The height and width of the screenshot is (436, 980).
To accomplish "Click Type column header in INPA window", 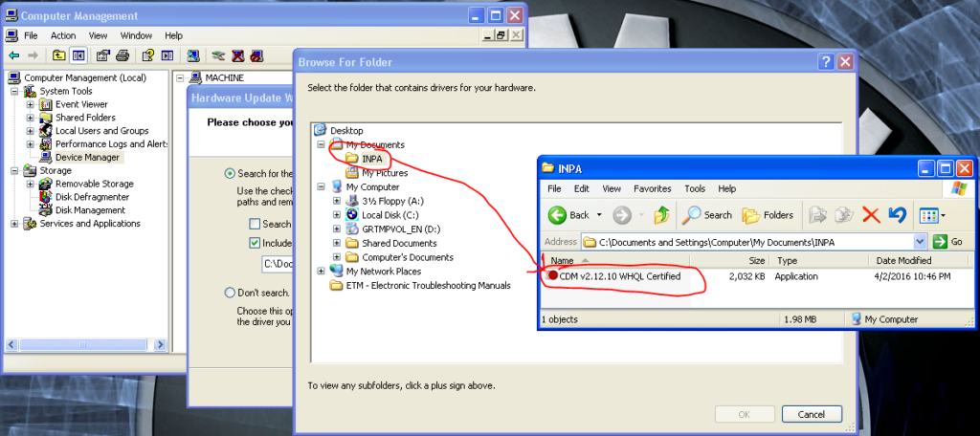I will pyautogui.click(x=819, y=260).
